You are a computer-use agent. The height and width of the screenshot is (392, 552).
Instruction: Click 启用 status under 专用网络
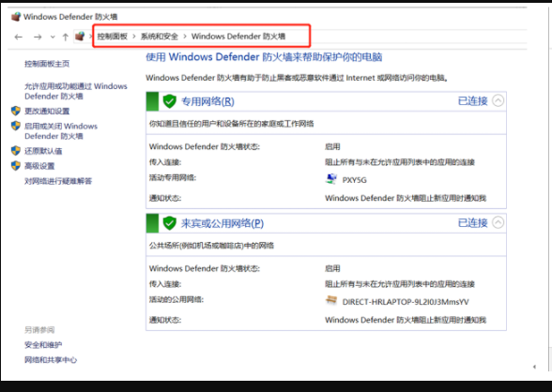(x=332, y=146)
